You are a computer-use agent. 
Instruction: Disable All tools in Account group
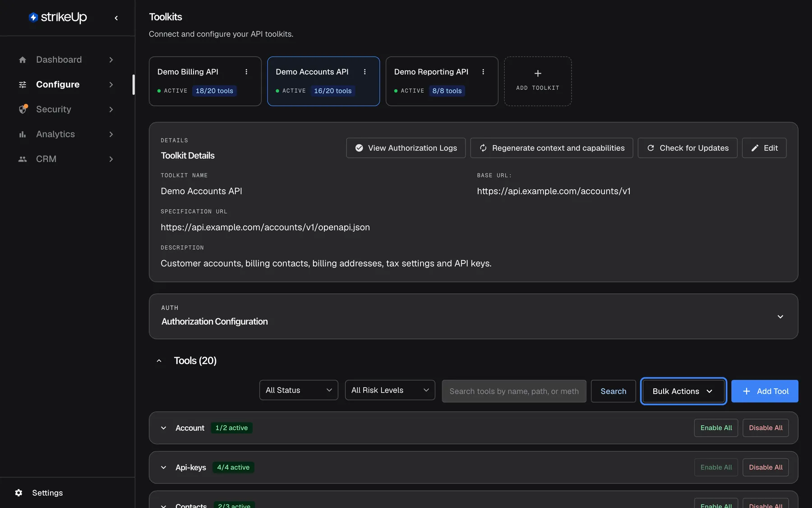[766, 428]
